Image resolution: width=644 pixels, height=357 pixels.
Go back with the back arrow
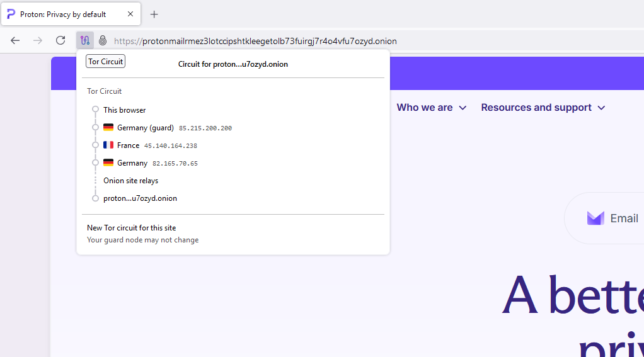[x=15, y=40]
